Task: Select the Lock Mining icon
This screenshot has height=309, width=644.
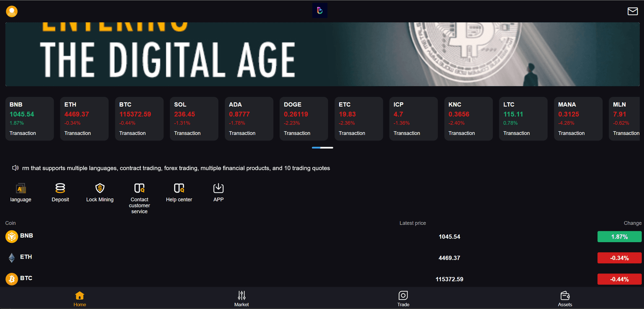Action: [x=100, y=188]
